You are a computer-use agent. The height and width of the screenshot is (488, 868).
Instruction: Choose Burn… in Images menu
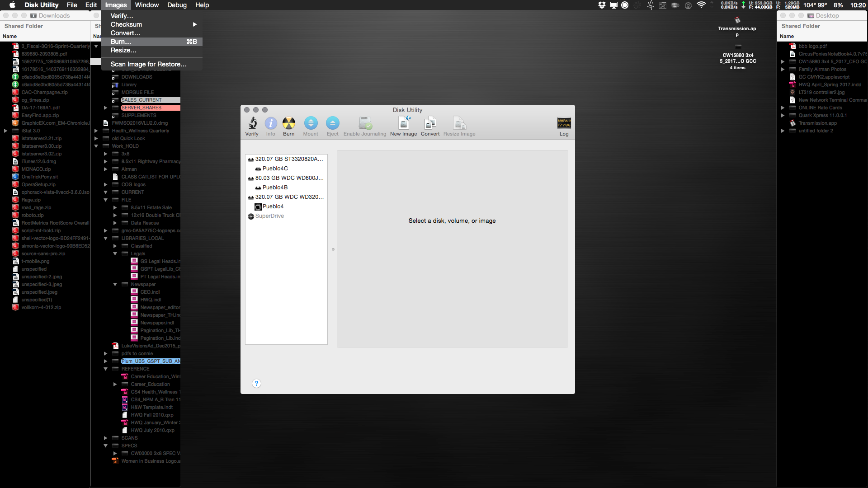[152, 42]
